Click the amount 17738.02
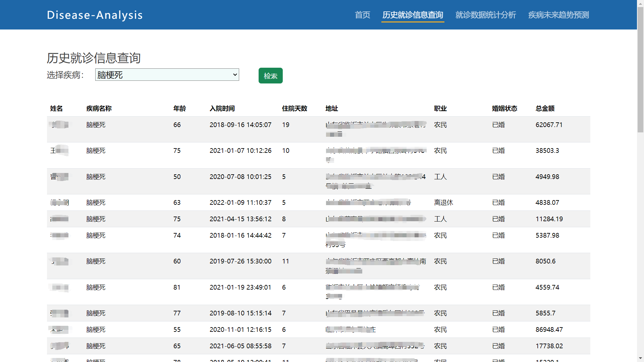644x362 pixels. pos(549,346)
